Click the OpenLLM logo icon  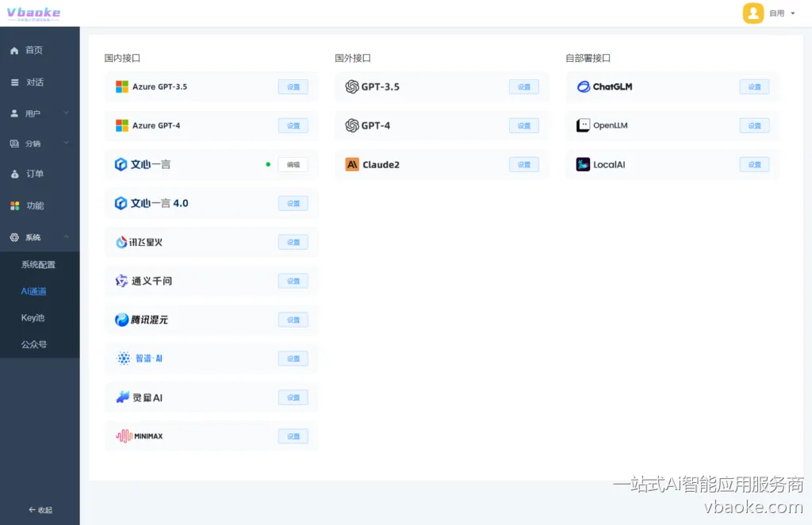tap(583, 125)
